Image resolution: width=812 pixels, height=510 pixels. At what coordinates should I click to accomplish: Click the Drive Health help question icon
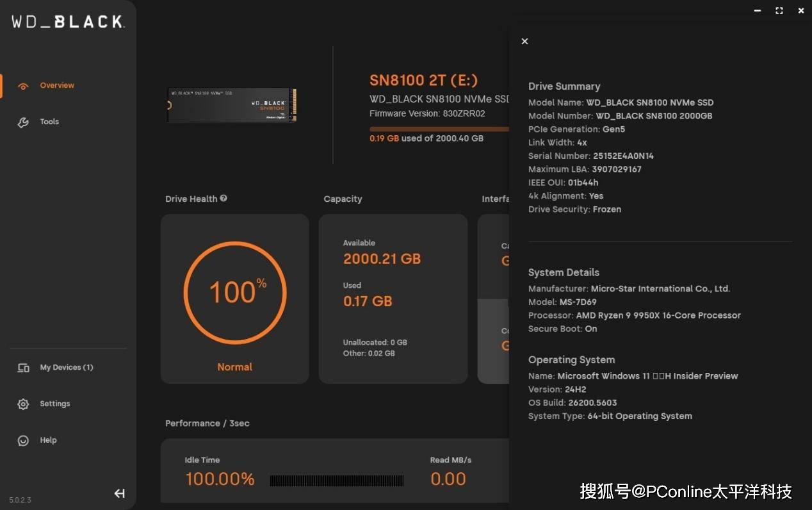click(x=223, y=199)
